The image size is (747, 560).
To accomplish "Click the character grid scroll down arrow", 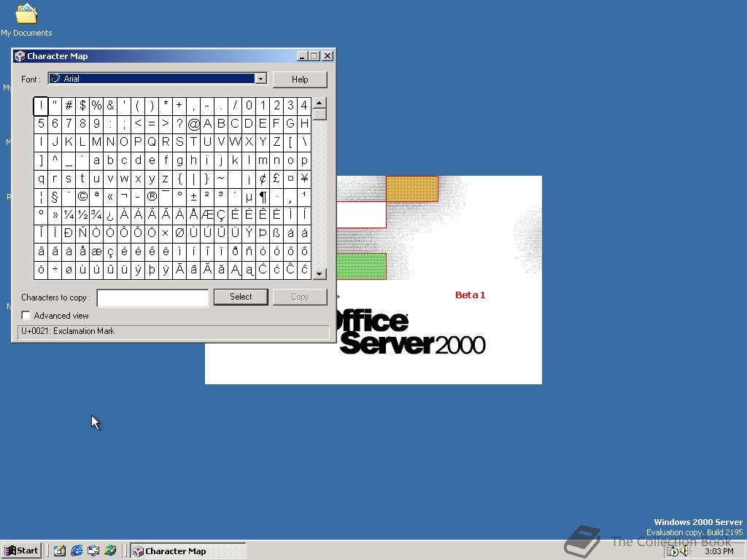I will [x=320, y=274].
